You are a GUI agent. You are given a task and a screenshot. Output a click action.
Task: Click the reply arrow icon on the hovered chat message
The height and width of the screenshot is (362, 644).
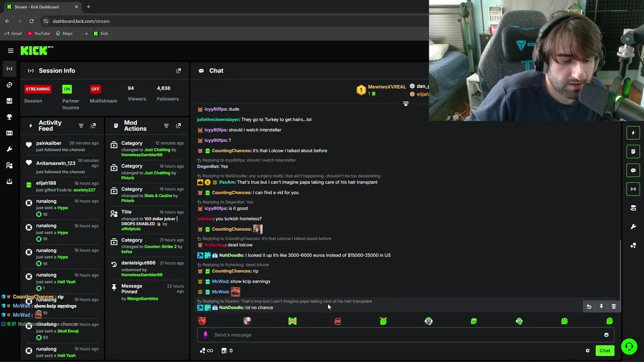point(589,307)
